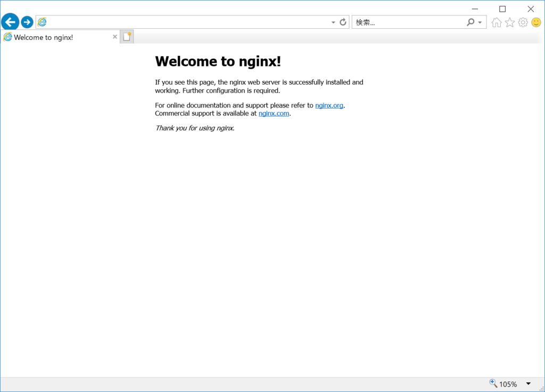This screenshot has width=545, height=392.
Task: Close the browser window
Action: pyautogui.click(x=531, y=9)
